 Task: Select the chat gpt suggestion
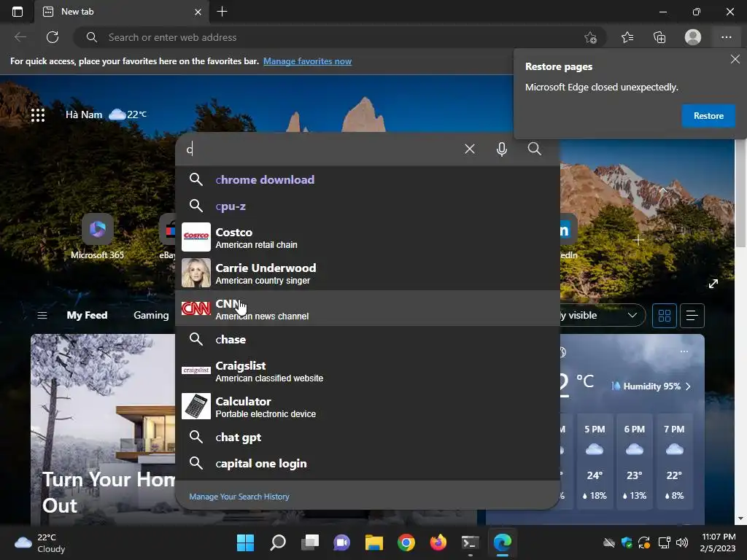coord(368,437)
